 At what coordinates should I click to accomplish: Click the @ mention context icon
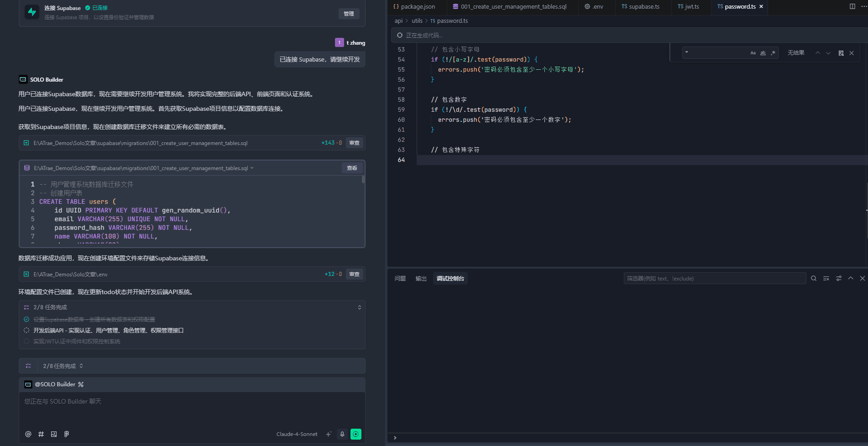[x=28, y=434]
